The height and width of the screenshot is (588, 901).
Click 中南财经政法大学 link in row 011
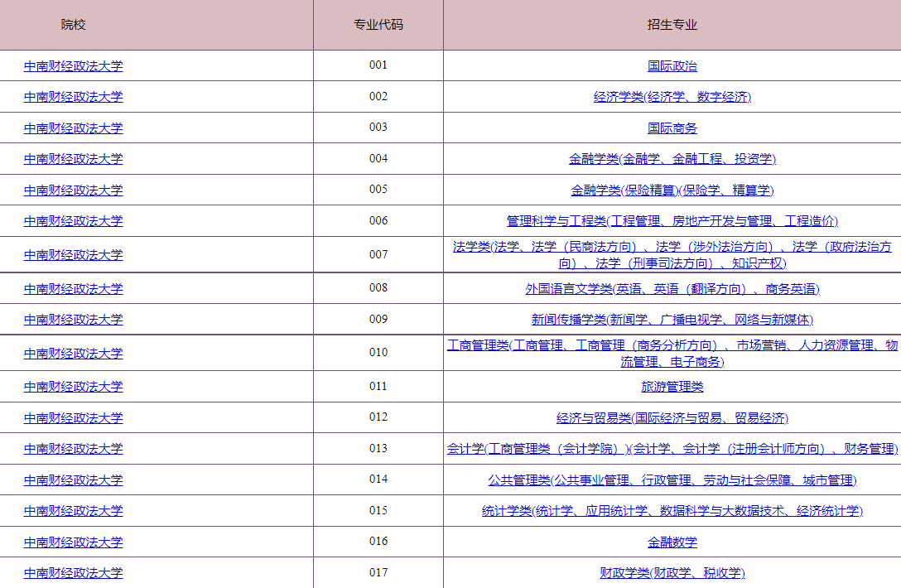[73, 387]
